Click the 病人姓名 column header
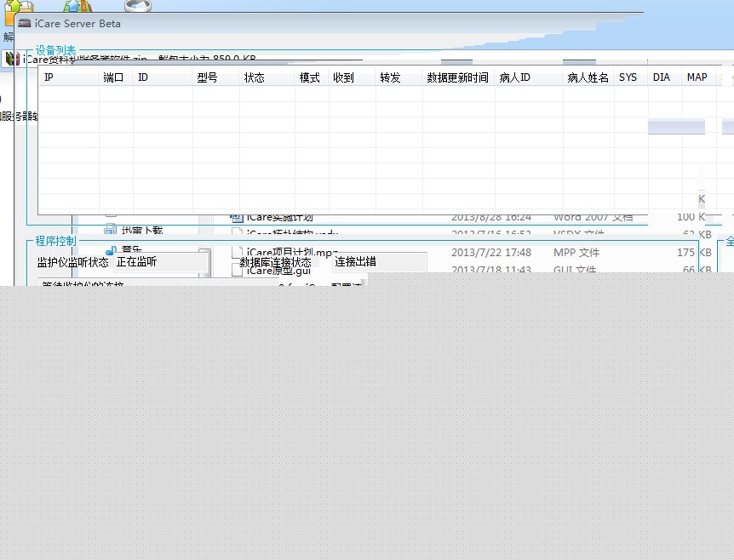 tap(588, 77)
